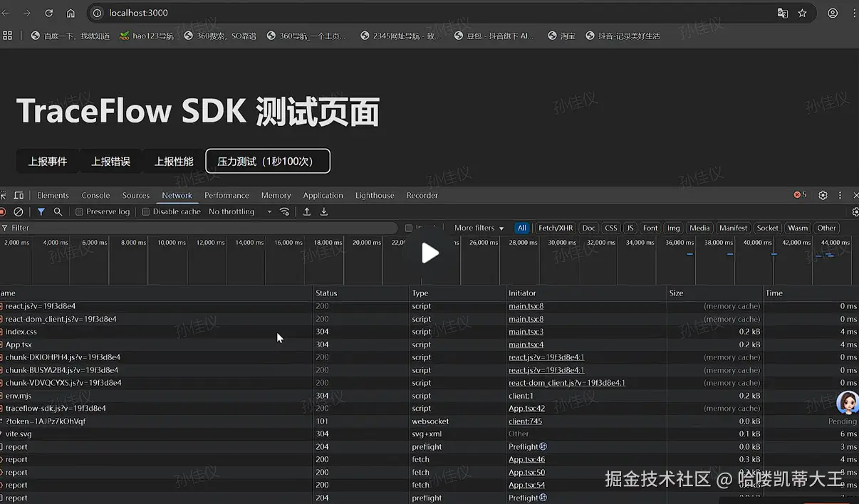Enable Preserve log checkbox
859x504 pixels.
(x=80, y=212)
